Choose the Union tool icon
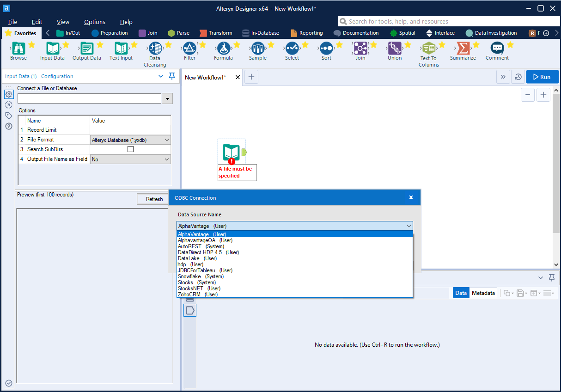This screenshot has width=561, height=392. [395, 48]
